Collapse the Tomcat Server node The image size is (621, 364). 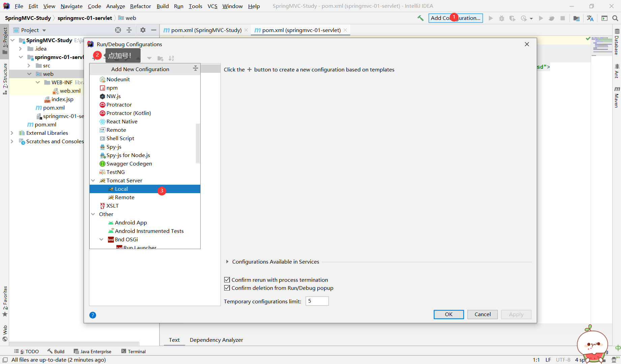(x=93, y=180)
